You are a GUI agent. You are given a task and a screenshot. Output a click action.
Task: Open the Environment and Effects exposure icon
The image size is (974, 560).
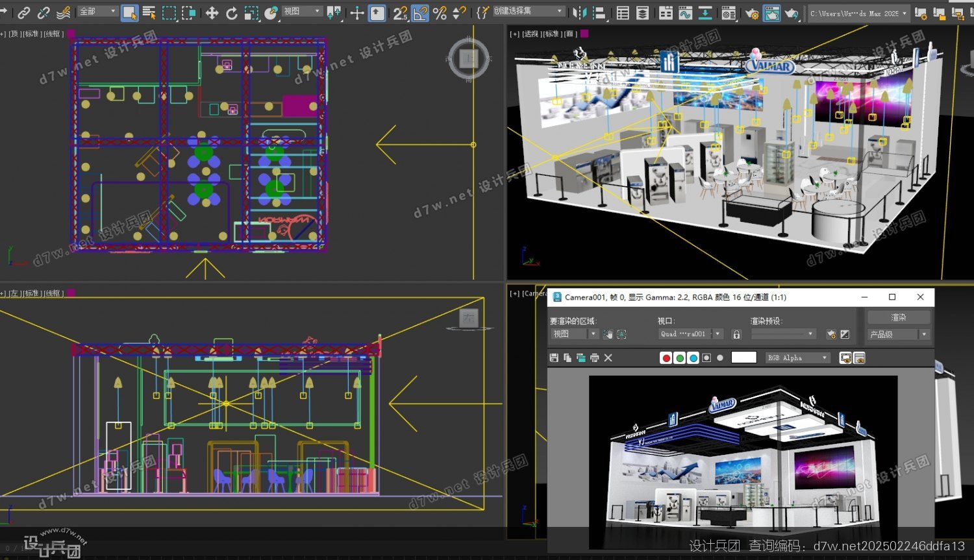pyautogui.click(x=845, y=334)
